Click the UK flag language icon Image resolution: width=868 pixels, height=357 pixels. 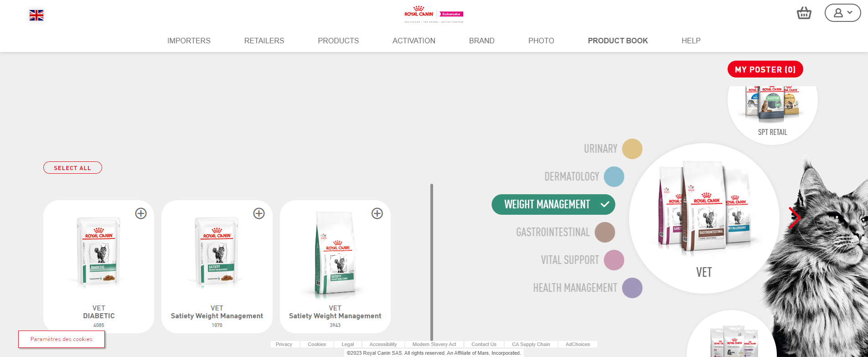point(36,16)
